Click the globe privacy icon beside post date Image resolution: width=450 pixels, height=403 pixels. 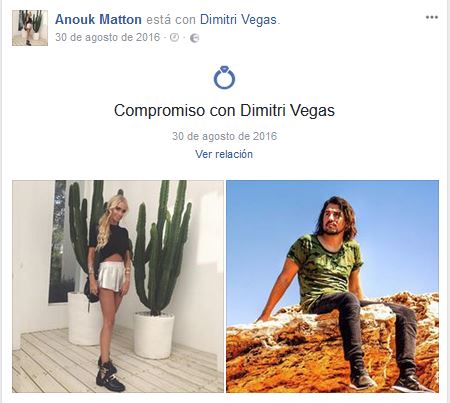pyautogui.click(x=195, y=38)
